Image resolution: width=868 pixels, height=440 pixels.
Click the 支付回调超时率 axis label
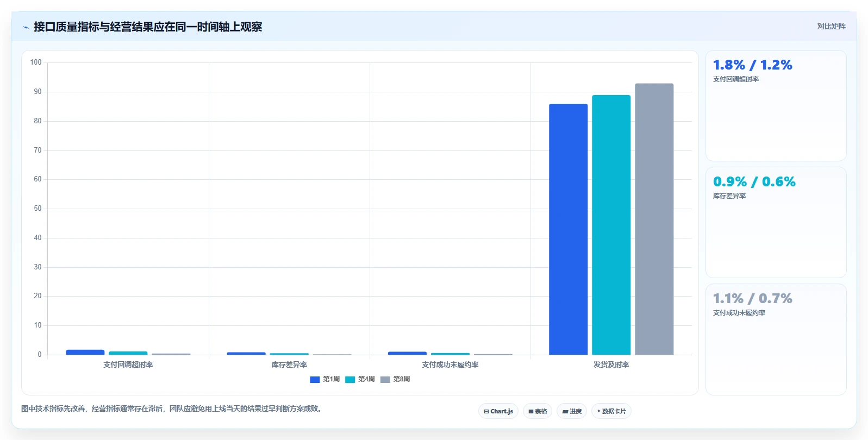128,365
